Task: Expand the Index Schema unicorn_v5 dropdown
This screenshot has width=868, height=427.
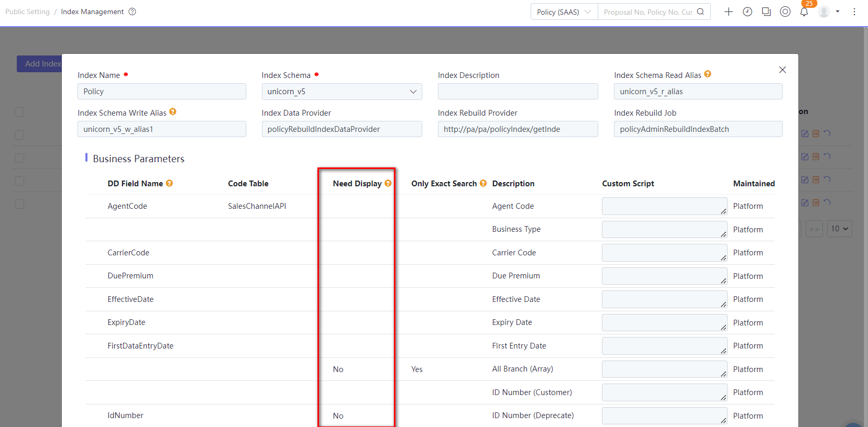Action: tap(342, 92)
